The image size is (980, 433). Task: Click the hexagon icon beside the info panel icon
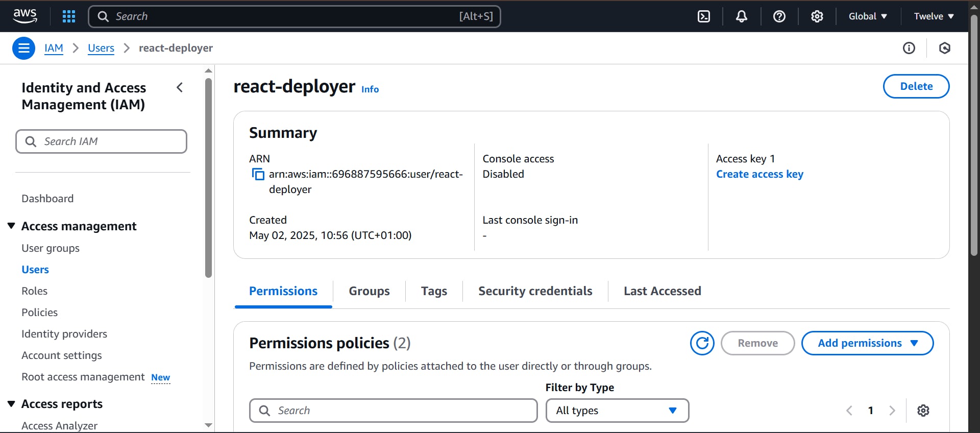coord(945,48)
